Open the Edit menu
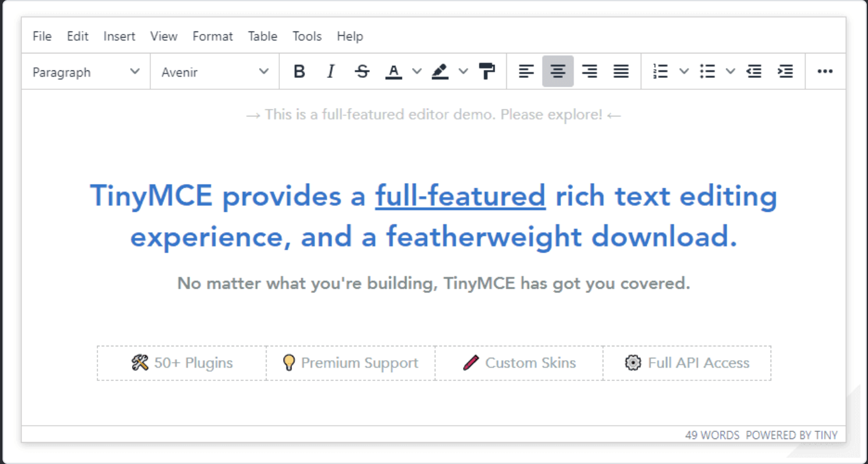The image size is (868, 464). coord(78,36)
